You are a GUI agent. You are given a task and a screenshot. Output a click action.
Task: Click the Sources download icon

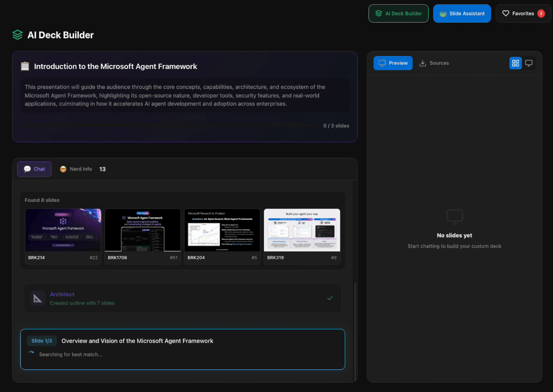click(x=423, y=63)
